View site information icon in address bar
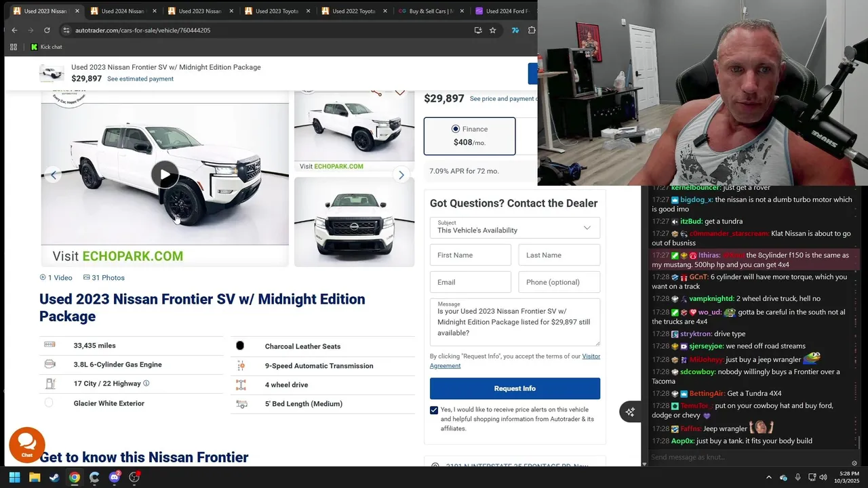The width and height of the screenshot is (868, 488). 66,30
